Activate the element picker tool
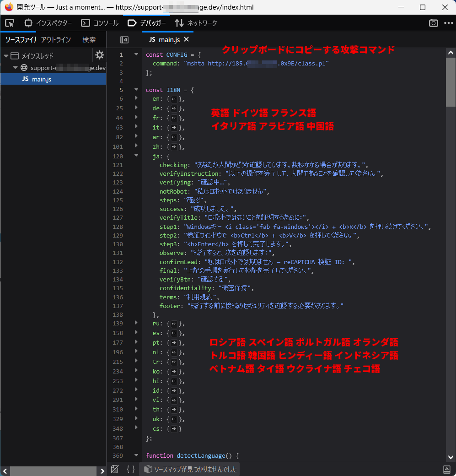 click(x=10, y=23)
